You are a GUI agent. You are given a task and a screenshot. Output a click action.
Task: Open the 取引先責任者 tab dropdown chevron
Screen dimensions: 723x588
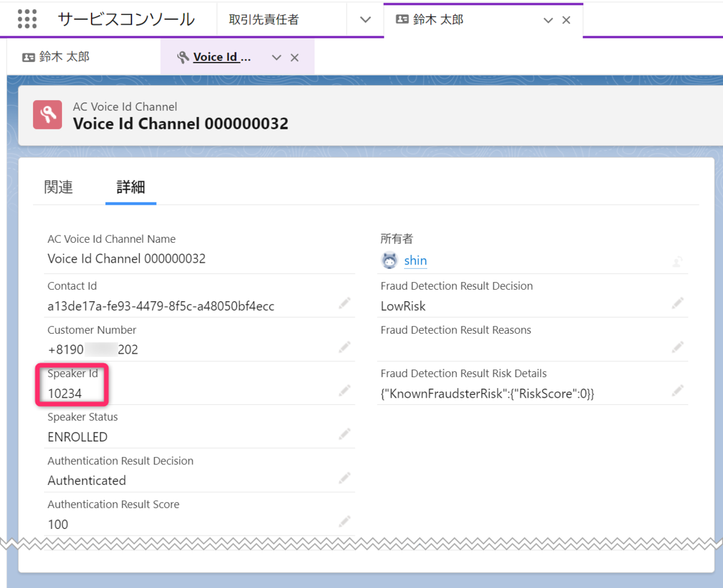click(365, 19)
